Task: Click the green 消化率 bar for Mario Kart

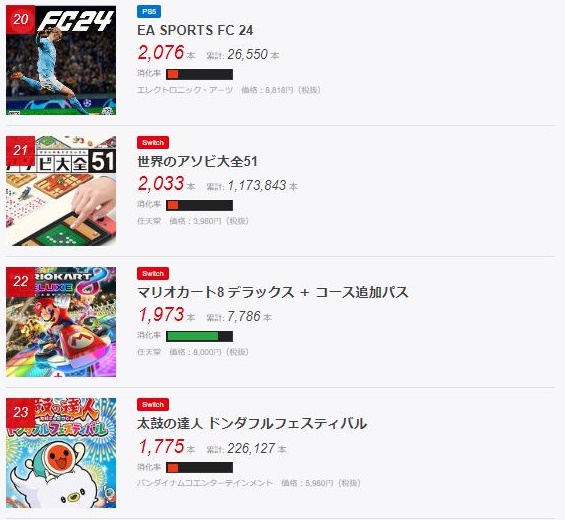Action: (199, 336)
